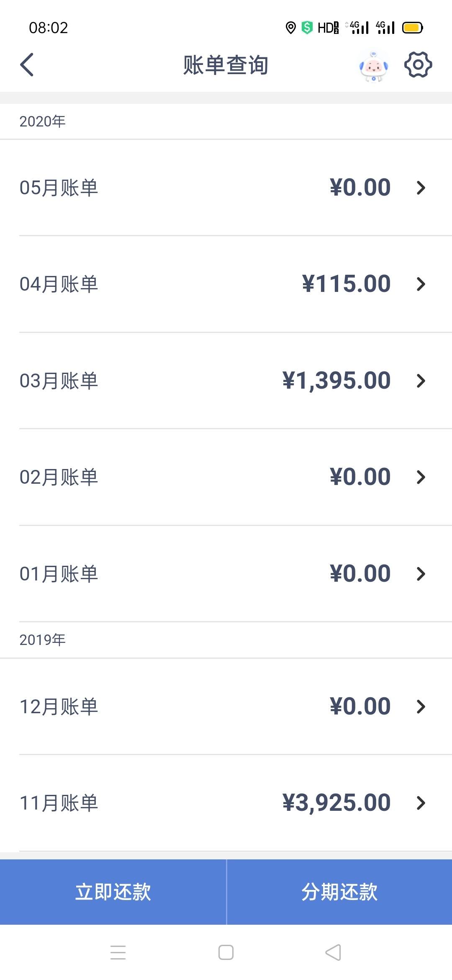Tap the Android home square icon

click(x=226, y=952)
